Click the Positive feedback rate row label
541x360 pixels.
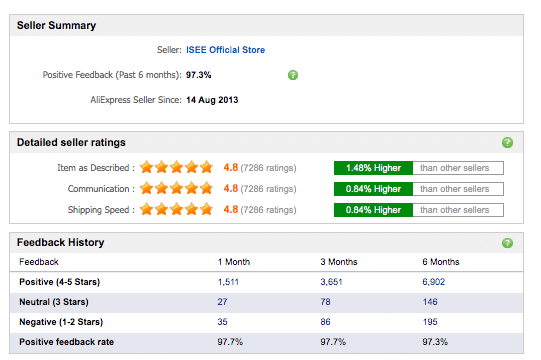(67, 342)
